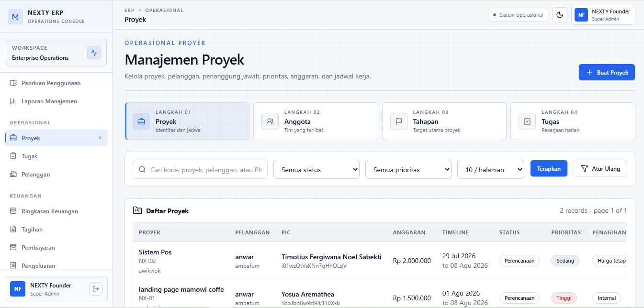Switch to the Langkah 01 Proyek tab
The width and height of the screenshot is (644, 308).
point(187,121)
